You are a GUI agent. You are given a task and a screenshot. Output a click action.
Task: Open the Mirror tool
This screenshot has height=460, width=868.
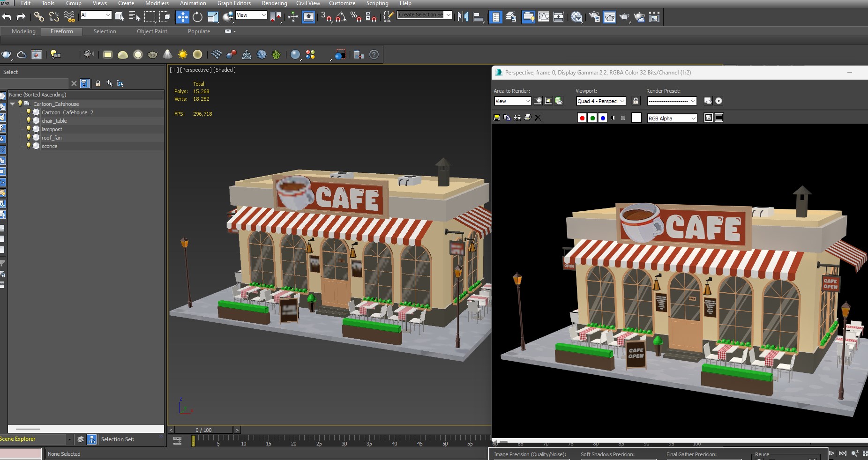[463, 17]
